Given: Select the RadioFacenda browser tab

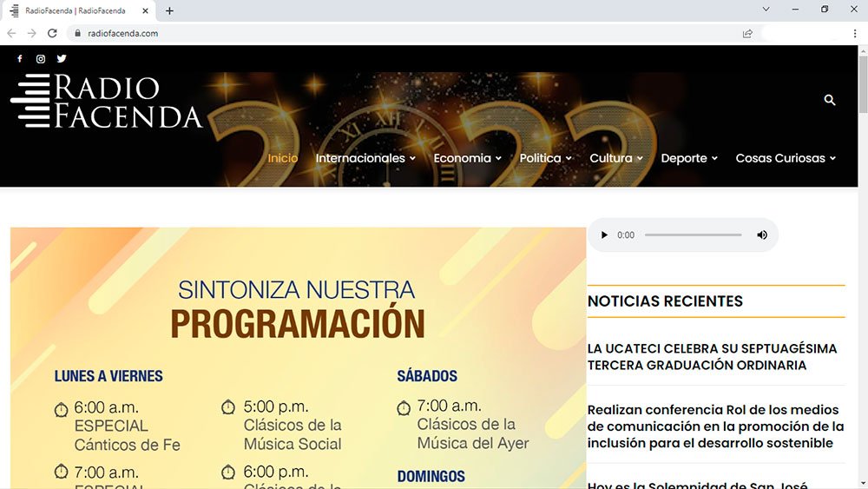Looking at the screenshot, I should click(77, 10).
